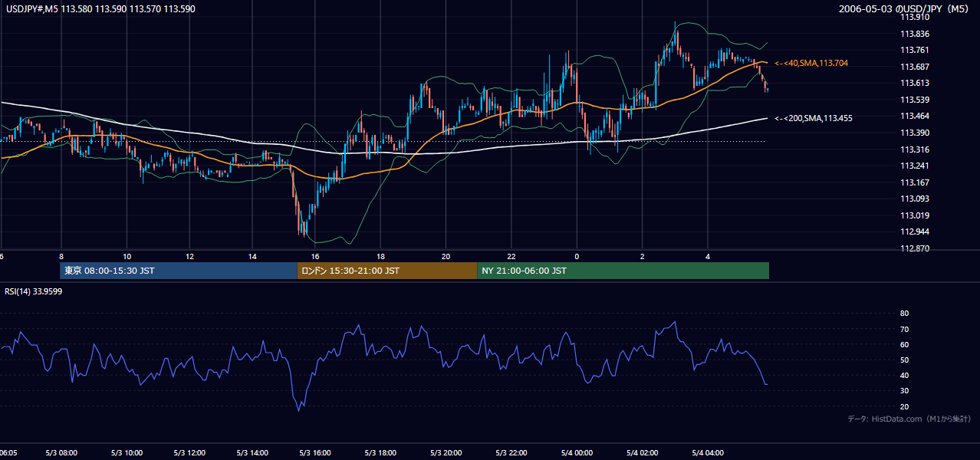
Task: Click the 113.167 price axis label
Action: [915, 182]
